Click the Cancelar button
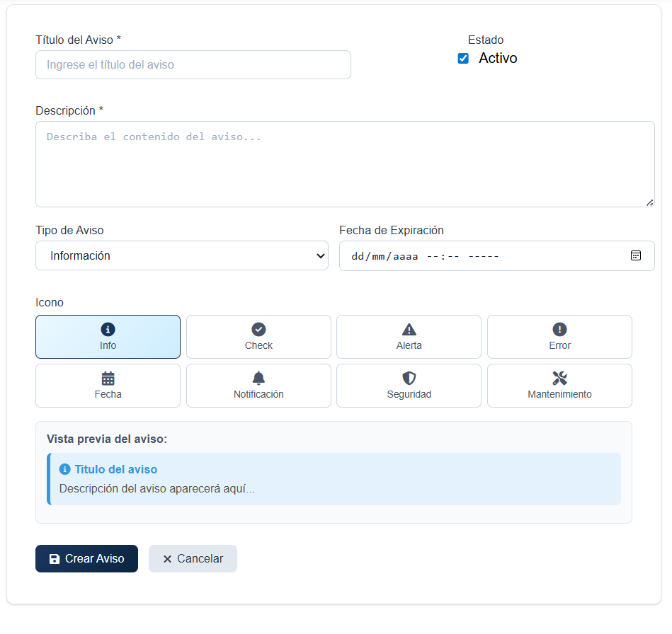Viewport: 672px width, 634px height. [193, 558]
